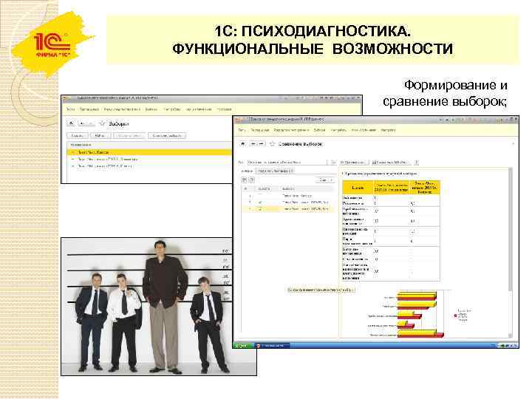Click the first move-row icon above the samples list

tap(245, 180)
